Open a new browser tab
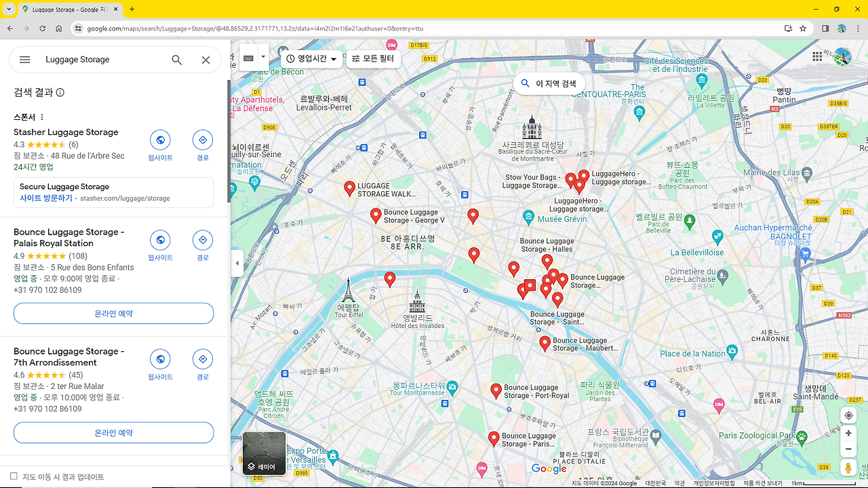868x488 pixels. tap(132, 9)
